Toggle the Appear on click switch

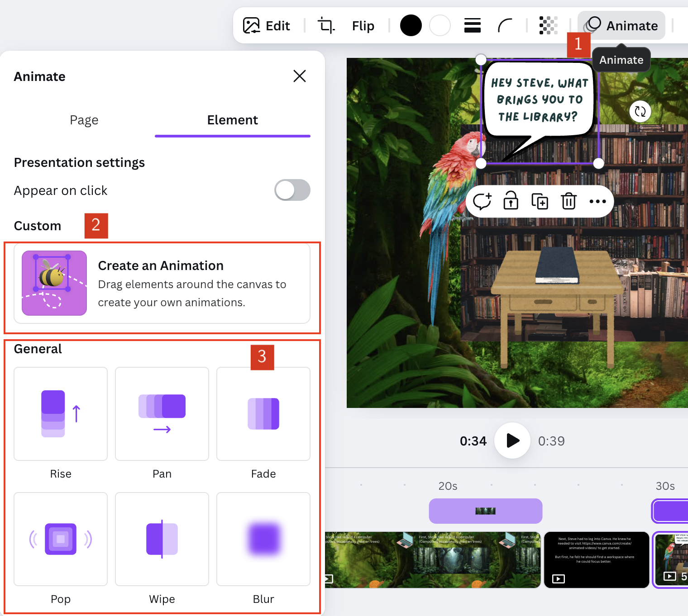pos(292,190)
